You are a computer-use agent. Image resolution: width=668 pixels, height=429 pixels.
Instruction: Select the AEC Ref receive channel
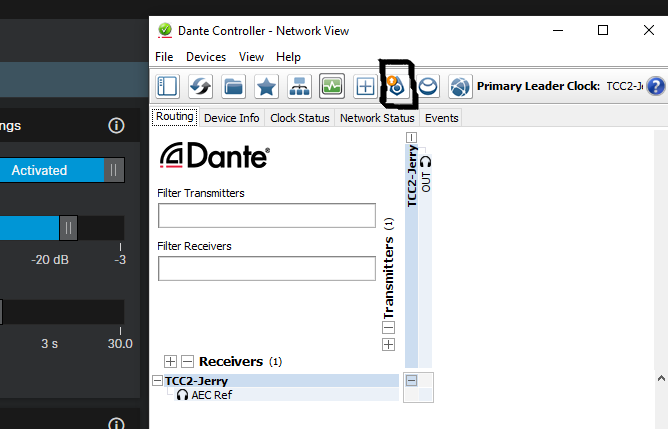click(212, 395)
